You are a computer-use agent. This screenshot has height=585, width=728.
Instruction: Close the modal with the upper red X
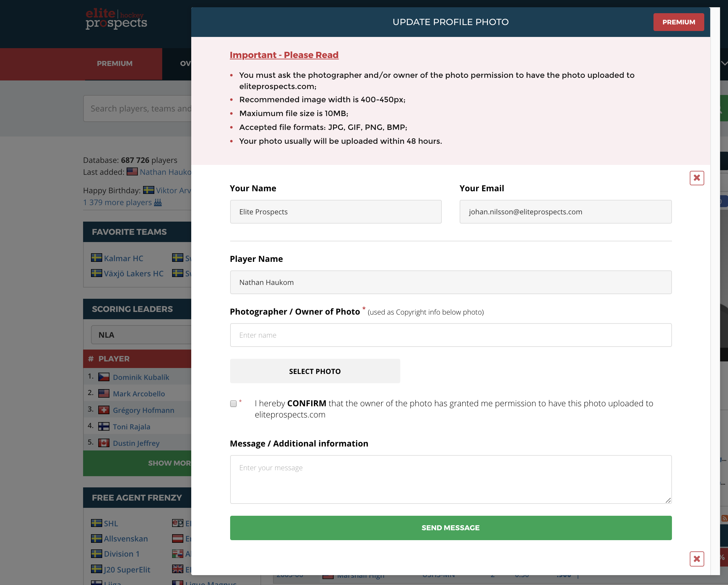coord(697,178)
